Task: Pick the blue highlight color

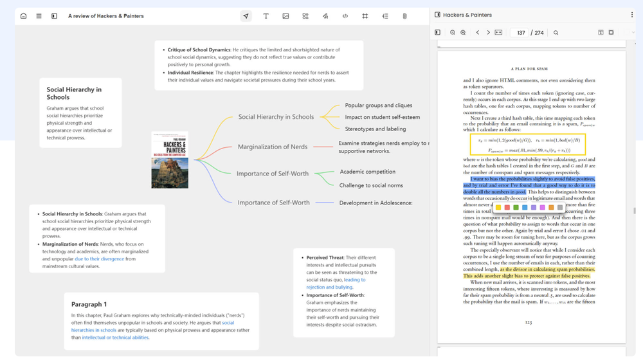Action: point(525,208)
